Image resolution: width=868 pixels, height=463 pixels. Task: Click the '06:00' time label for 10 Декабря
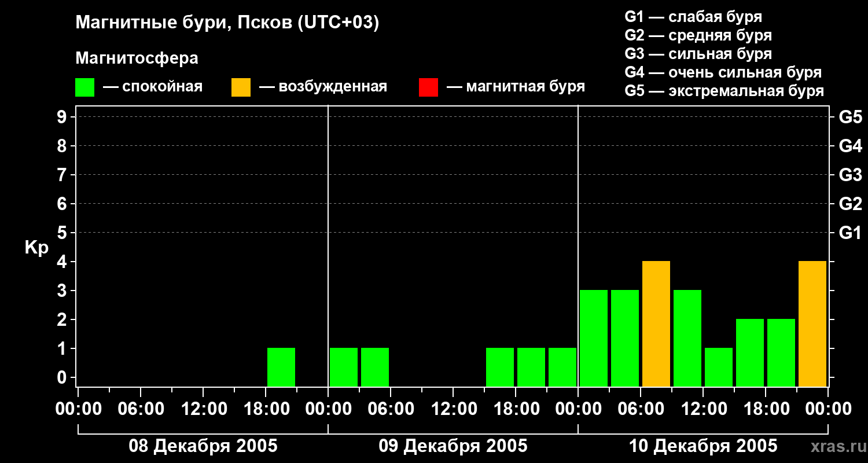click(641, 409)
